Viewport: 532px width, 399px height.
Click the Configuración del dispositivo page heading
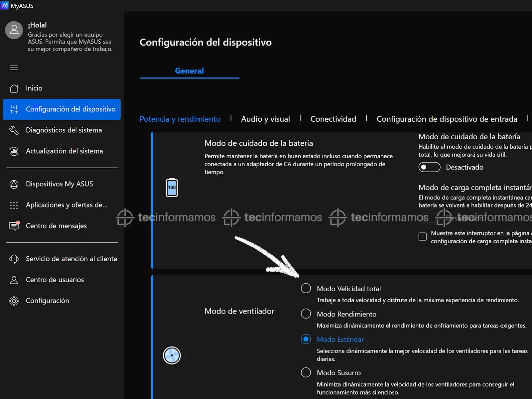pyautogui.click(x=205, y=42)
